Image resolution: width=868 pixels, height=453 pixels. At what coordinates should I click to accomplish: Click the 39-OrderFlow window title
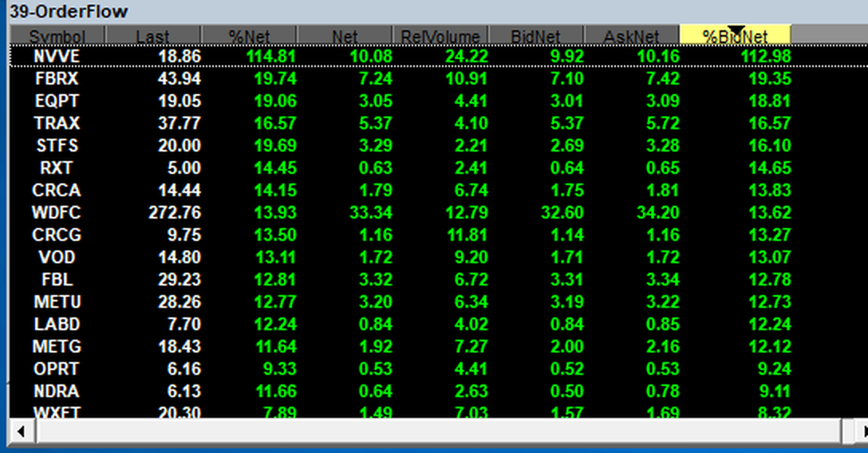pos(69,12)
